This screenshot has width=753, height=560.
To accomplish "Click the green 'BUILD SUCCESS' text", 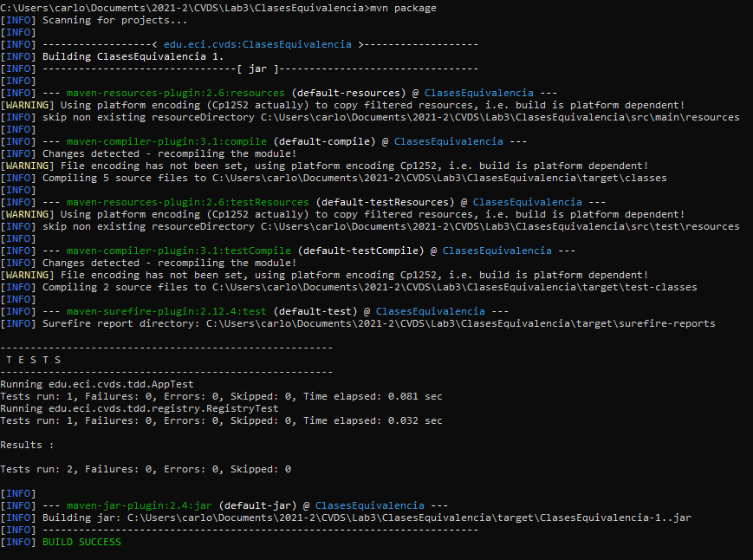I will click(x=81, y=542).
